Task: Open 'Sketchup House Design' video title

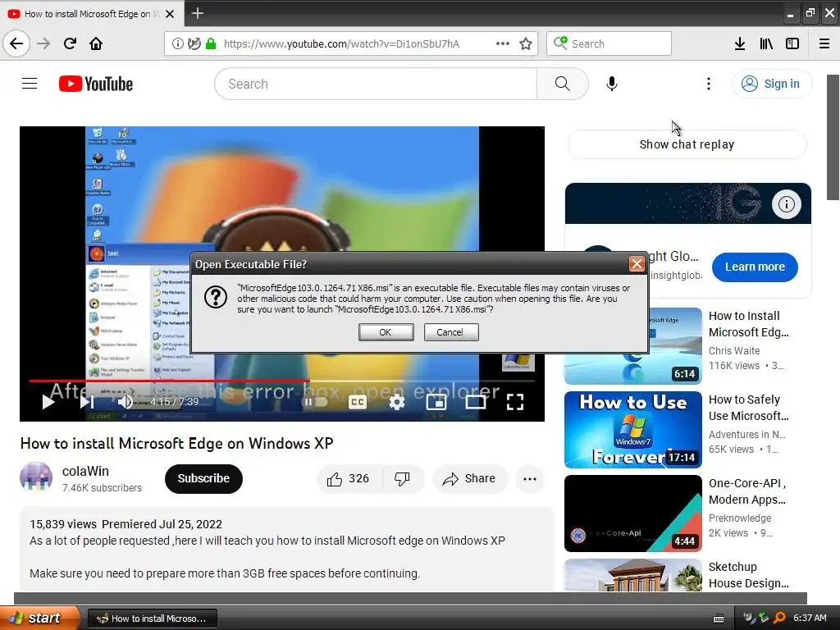Action: click(x=748, y=575)
